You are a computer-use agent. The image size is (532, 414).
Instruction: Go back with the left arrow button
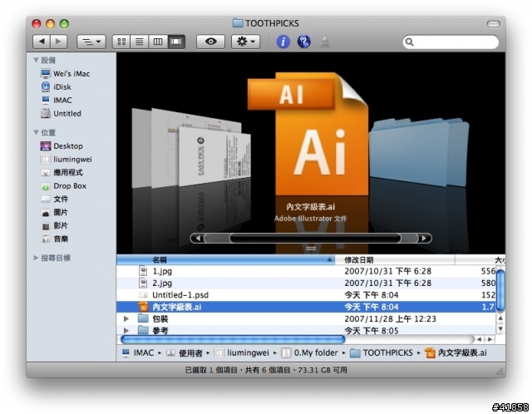(42, 42)
